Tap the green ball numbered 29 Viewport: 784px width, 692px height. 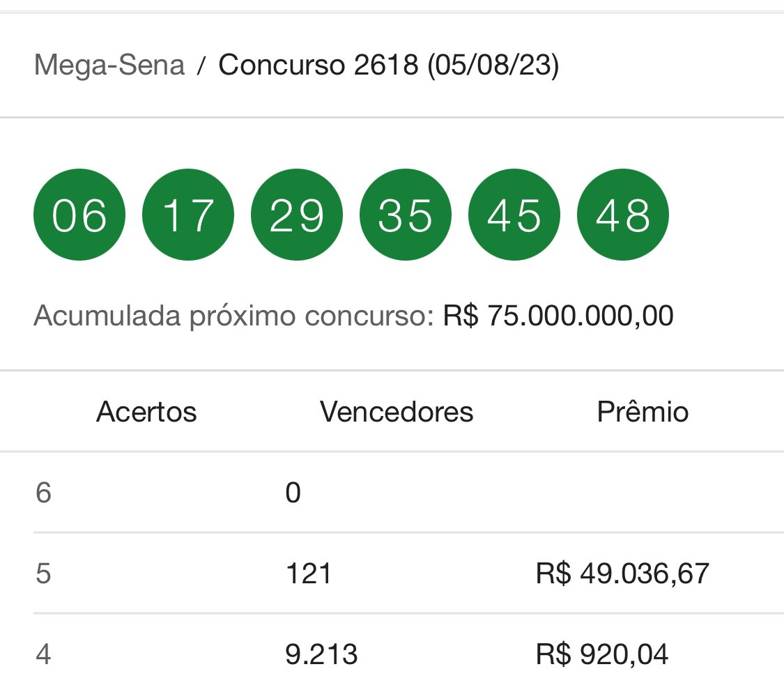pyautogui.click(x=296, y=215)
